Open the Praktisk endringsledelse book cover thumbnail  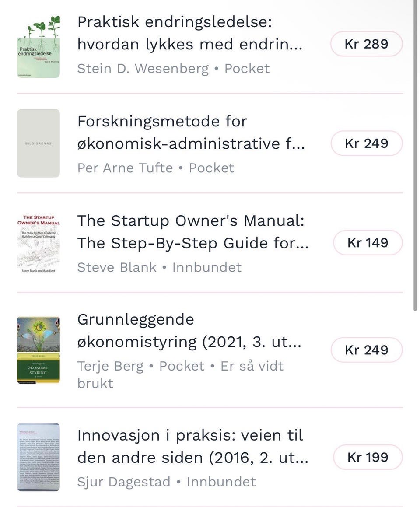tap(38, 46)
